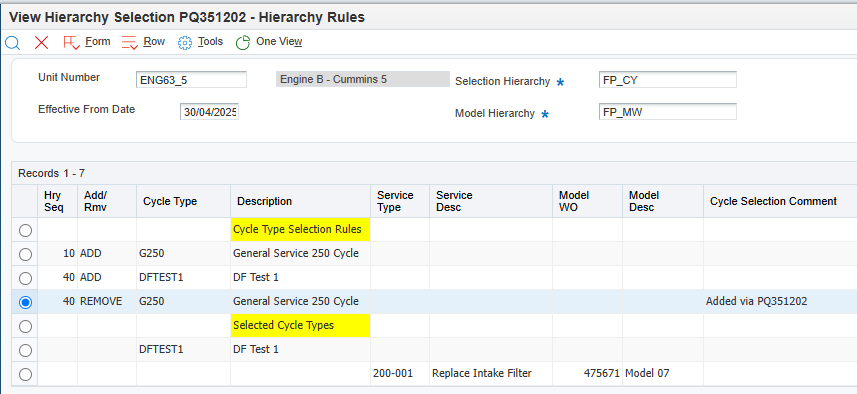The width and height of the screenshot is (857, 394).
Task: Open the Row menu
Action: [x=154, y=42]
